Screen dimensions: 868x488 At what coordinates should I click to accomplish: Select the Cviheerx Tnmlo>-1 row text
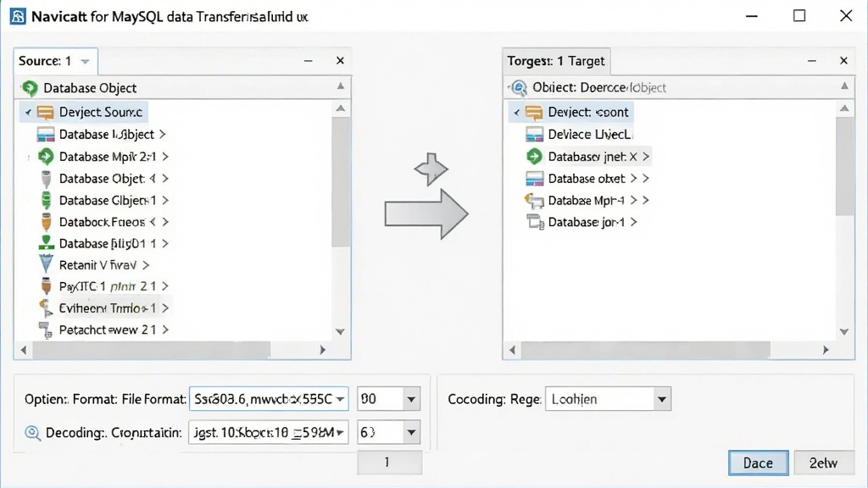(108, 308)
